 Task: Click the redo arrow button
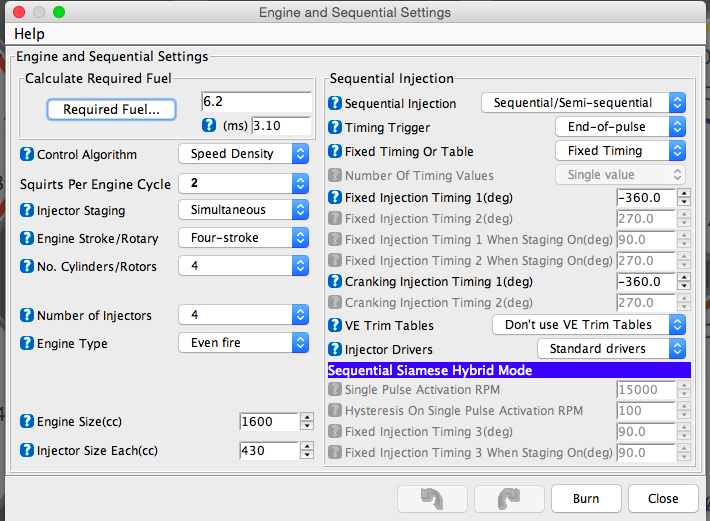(507, 499)
